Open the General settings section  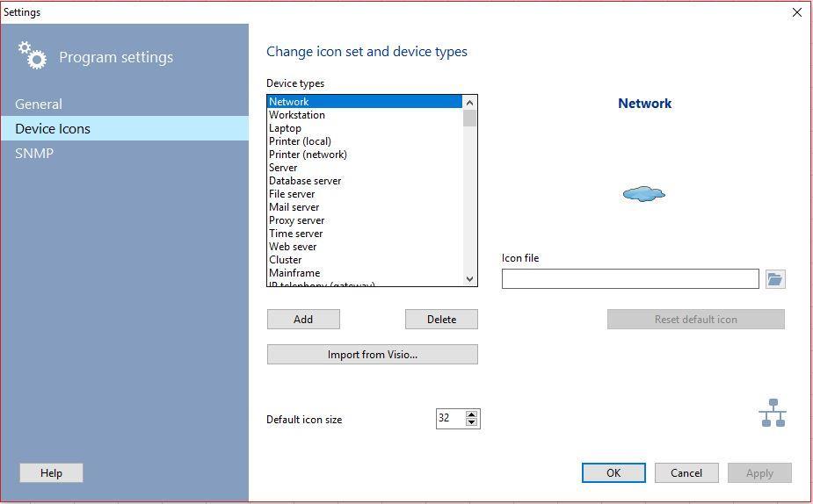[125, 104]
